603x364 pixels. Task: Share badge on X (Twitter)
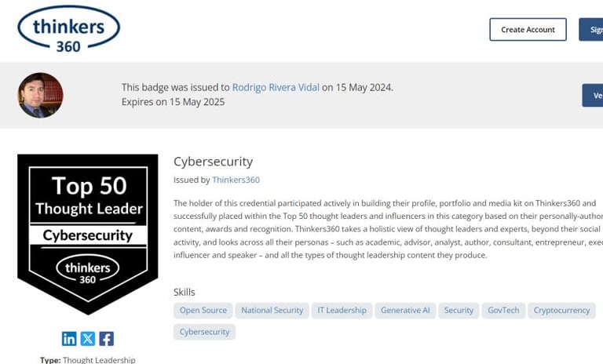pyautogui.click(x=88, y=338)
